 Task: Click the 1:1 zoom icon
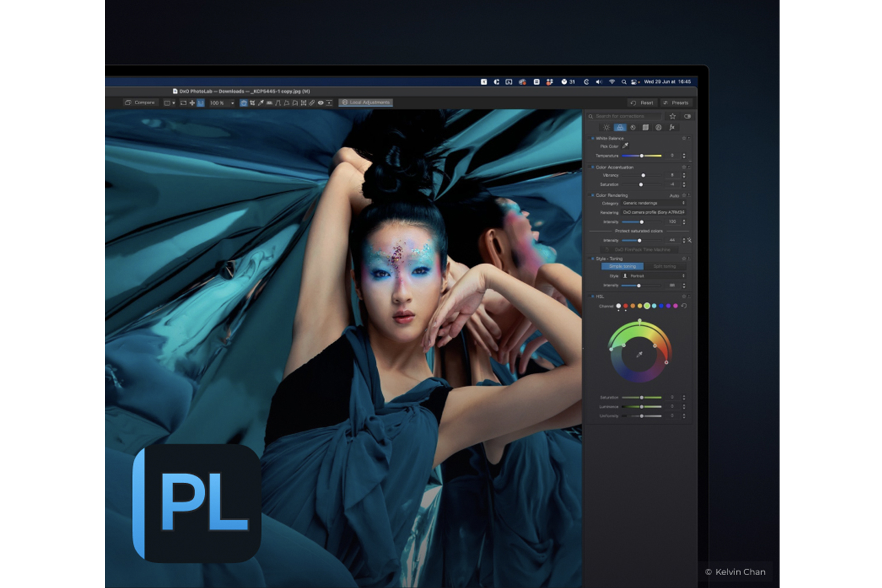[201, 103]
